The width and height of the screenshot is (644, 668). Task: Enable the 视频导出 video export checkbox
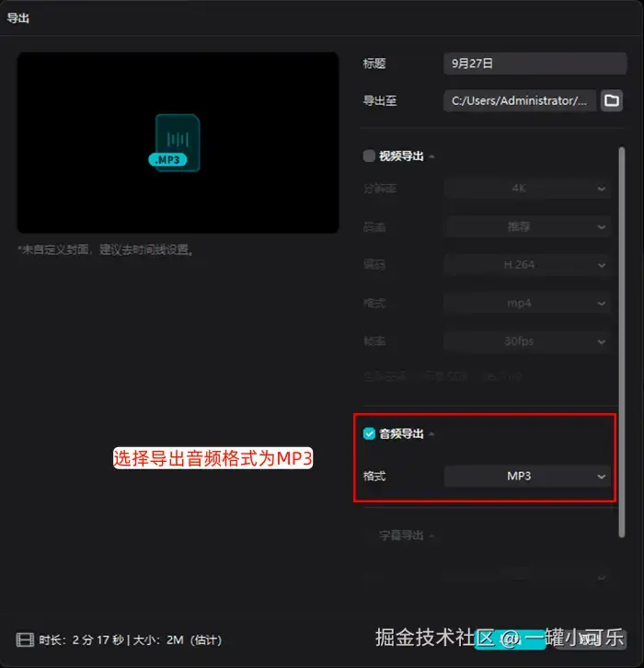coord(369,155)
